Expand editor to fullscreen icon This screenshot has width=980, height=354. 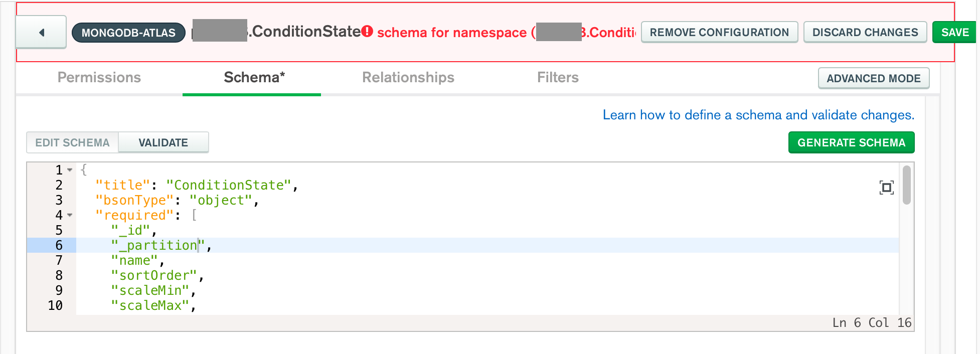click(886, 188)
